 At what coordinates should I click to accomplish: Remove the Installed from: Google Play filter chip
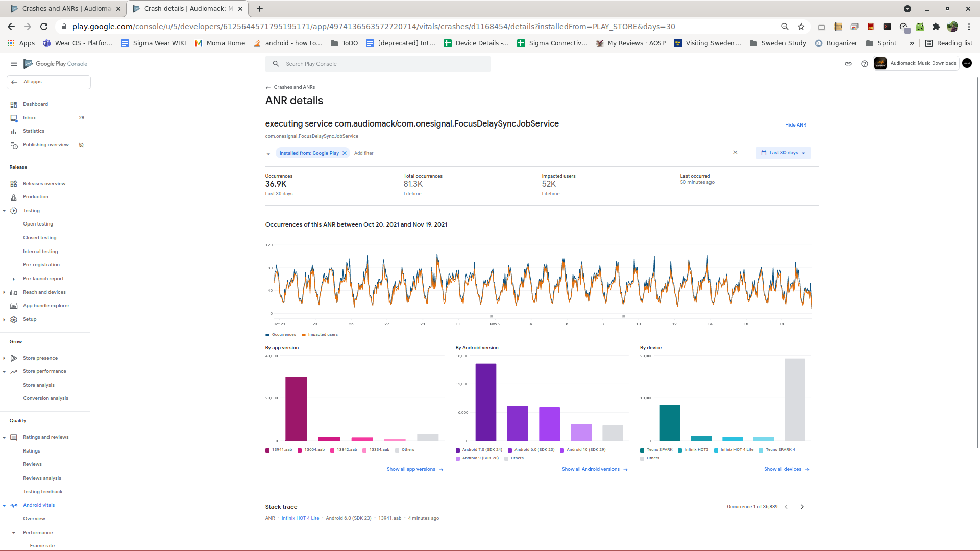point(345,153)
